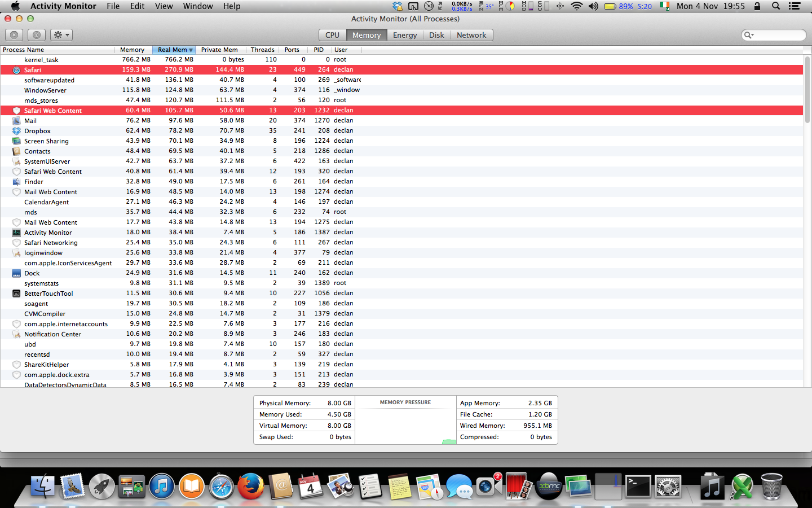Image resolution: width=812 pixels, height=508 pixels.
Task: Sort by Memory column header
Action: [133, 50]
